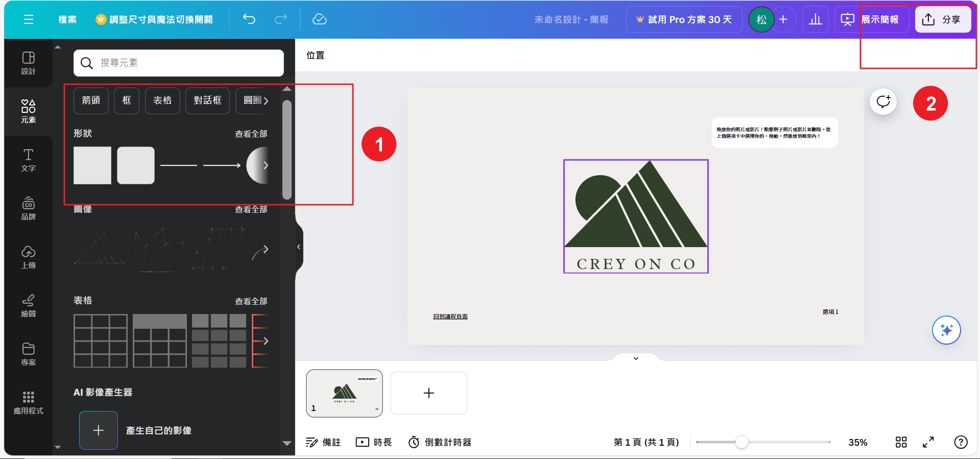This screenshot has height=459, width=980.
Task: Open the 分享 share dialog
Action: (943, 19)
